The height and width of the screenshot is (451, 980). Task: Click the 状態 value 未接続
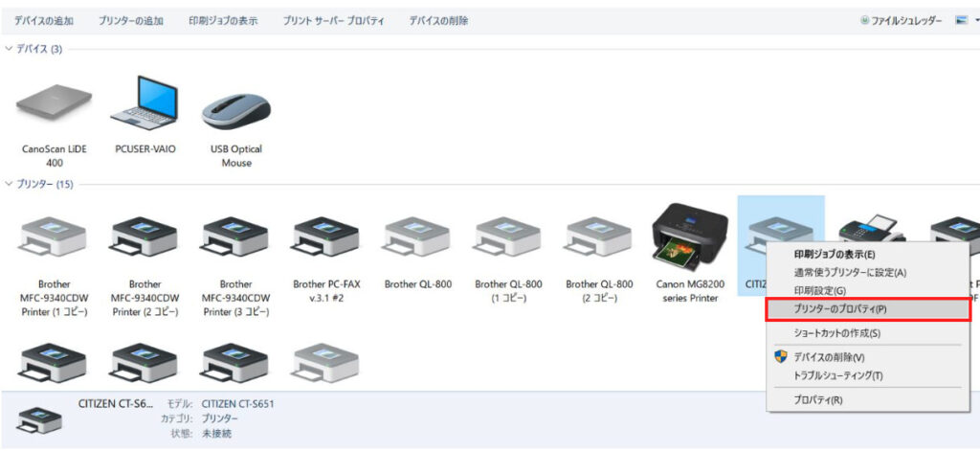tap(216, 433)
